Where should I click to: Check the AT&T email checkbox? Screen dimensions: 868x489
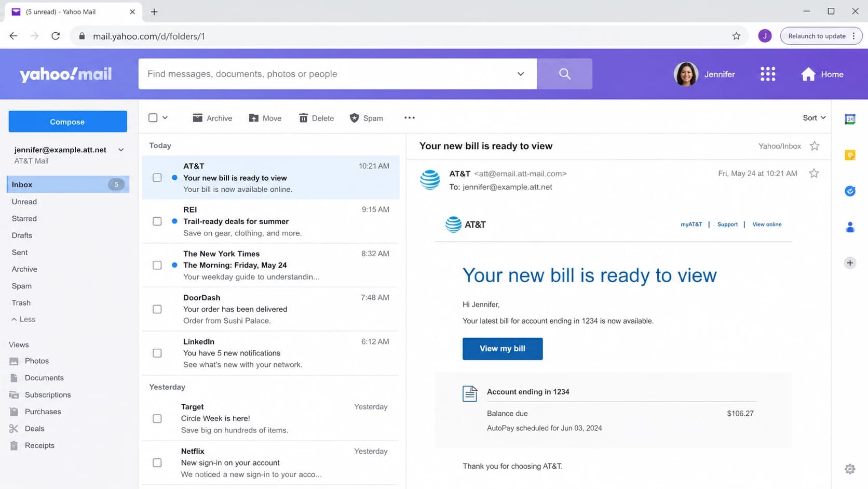tap(157, 178)
